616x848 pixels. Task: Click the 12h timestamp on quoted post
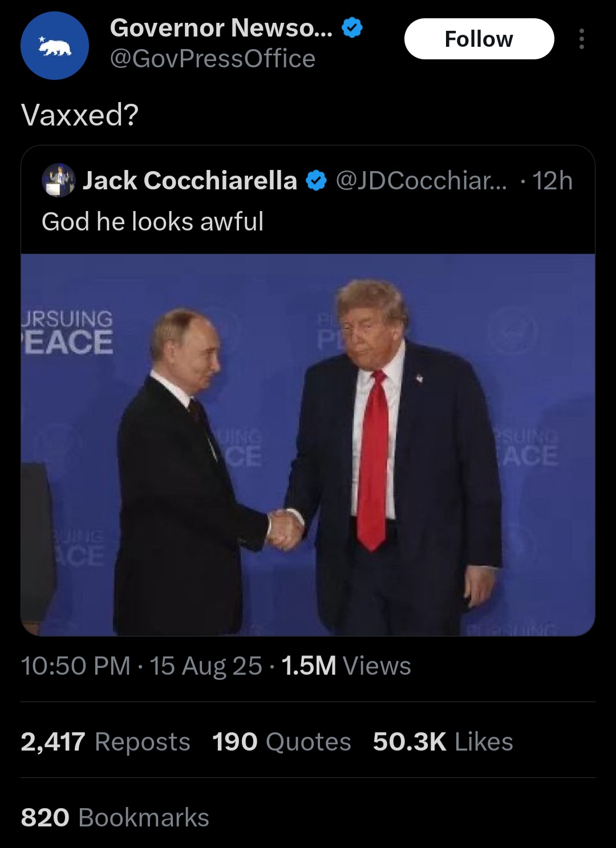pos(552,181)
